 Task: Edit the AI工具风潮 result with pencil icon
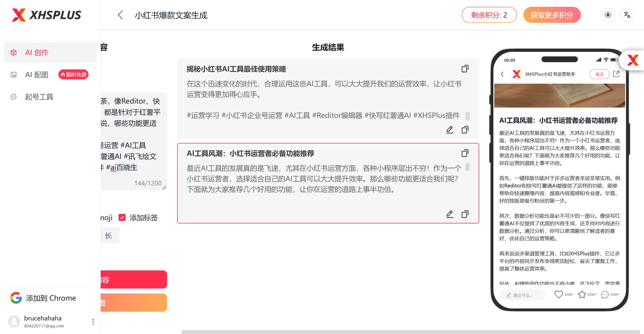450,214
